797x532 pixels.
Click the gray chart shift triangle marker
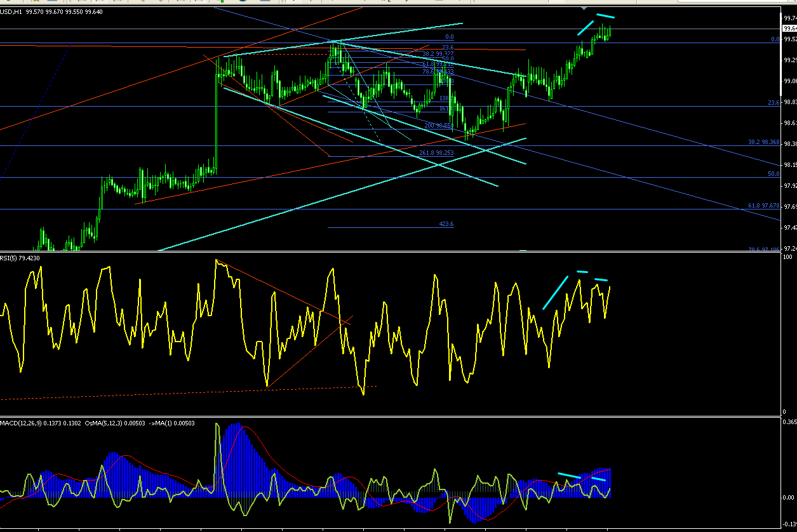pos(584,8)
